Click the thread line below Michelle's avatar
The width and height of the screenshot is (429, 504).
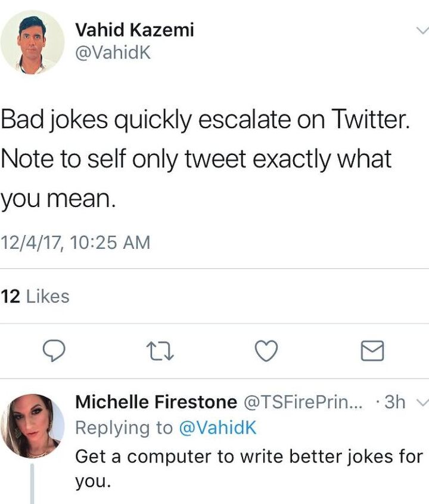[x=32, y=483]
